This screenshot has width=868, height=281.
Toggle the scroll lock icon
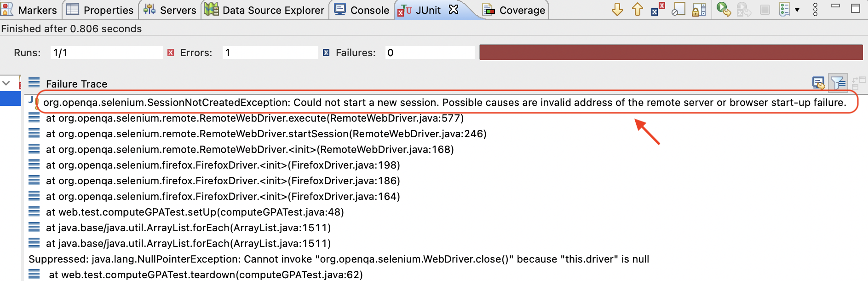pos(699,9)
